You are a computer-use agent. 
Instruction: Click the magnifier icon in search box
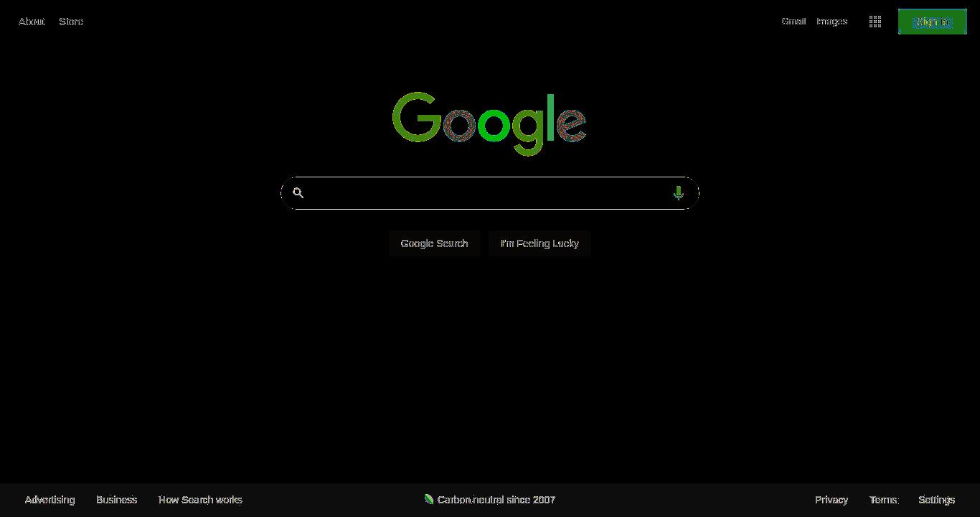[x=298, y=192]
